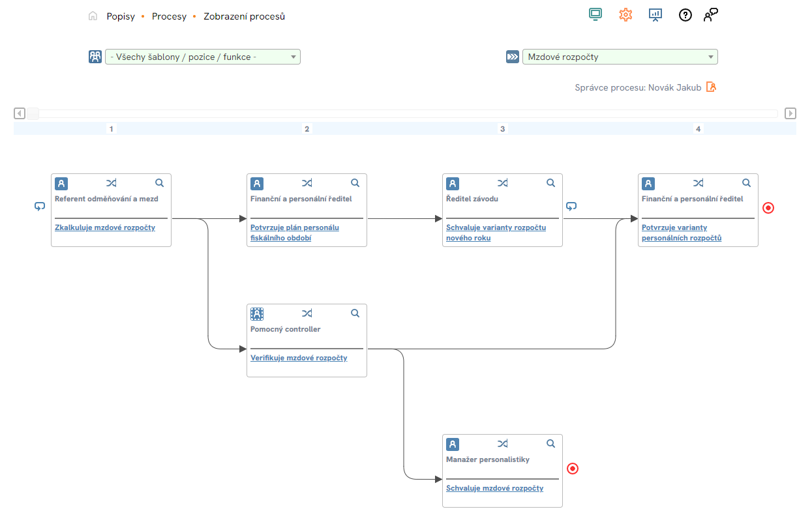Screen dimensions: 812x522
Task: Click the orange process administrator icon
Action: [711, 87]
